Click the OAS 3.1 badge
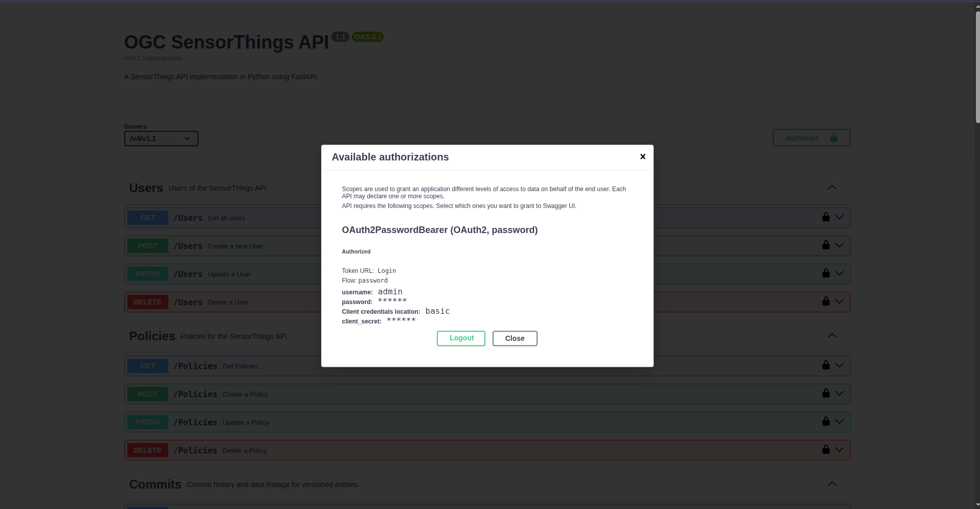The image size is (980, 509). (x=367, y=37)
